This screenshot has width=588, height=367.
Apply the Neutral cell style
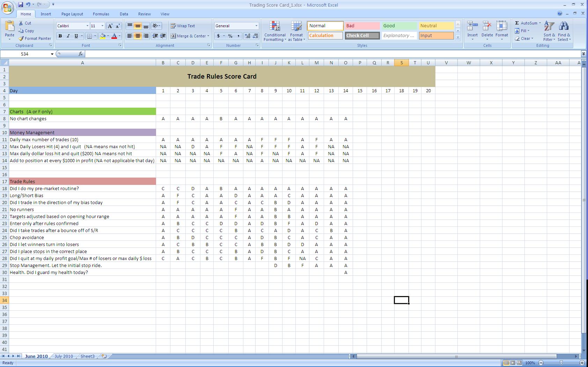436,26
